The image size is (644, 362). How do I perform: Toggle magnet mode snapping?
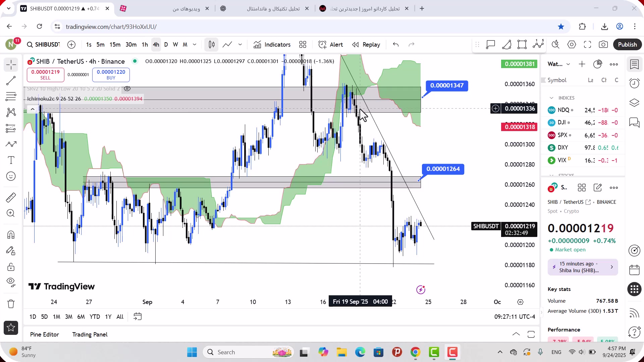pyautogui.click(x=11, y=235)
